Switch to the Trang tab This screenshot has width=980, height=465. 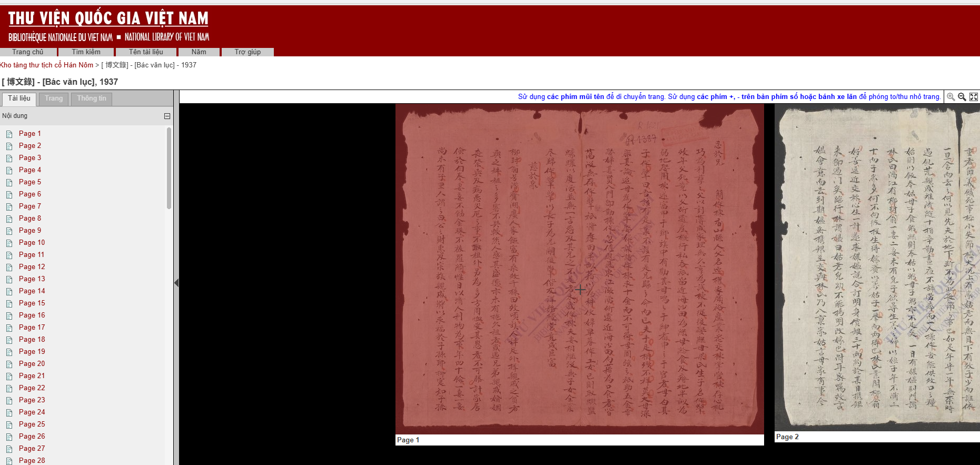[54, 98]
